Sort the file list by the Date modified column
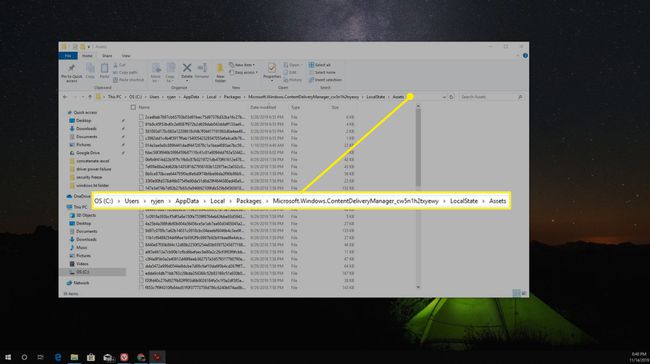The image size is (650, 364). pos(262,107)
